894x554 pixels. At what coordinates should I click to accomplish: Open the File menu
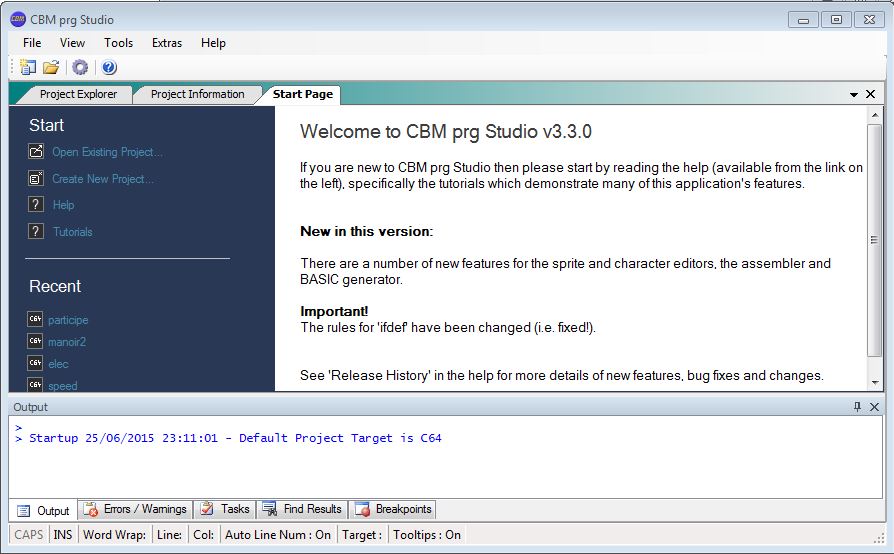coord(32,43)
